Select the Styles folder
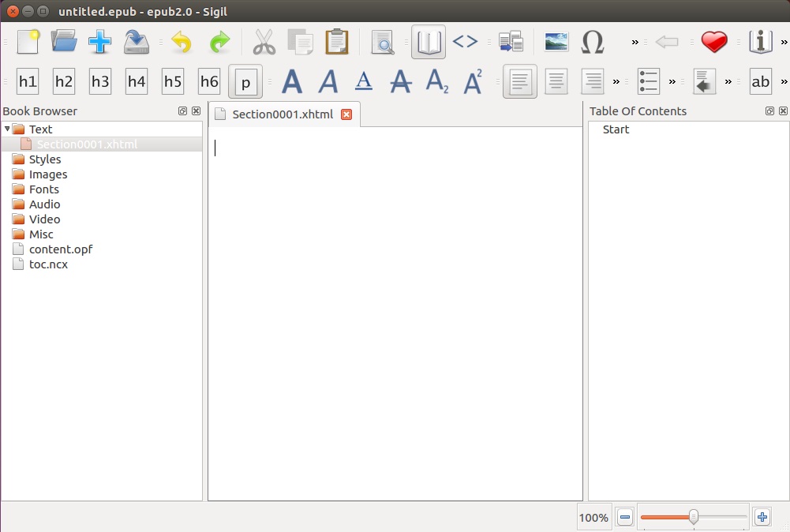This screenshot has height=532, width=790. point(45,159)
